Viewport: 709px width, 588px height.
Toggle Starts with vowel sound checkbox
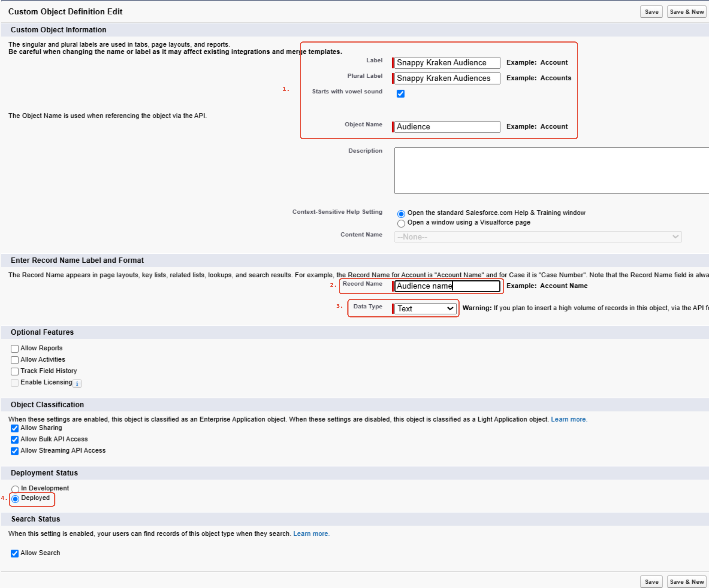click(400, 94)
